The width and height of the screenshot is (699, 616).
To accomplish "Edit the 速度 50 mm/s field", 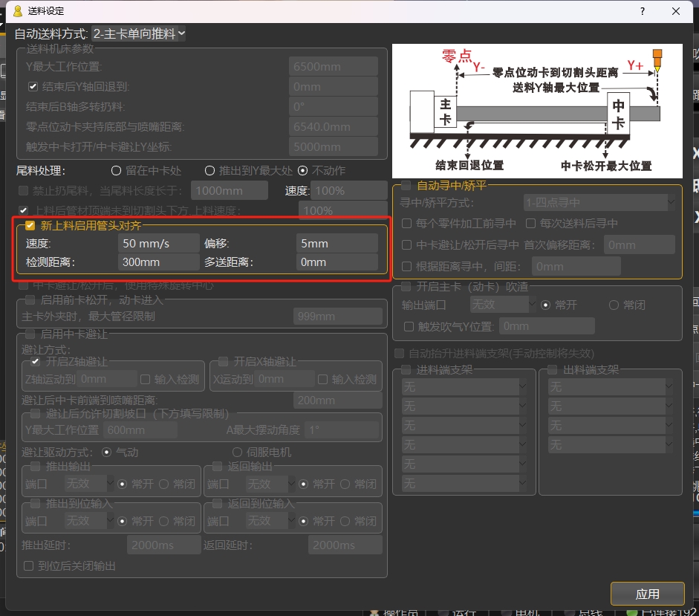I will pos(159,244).
